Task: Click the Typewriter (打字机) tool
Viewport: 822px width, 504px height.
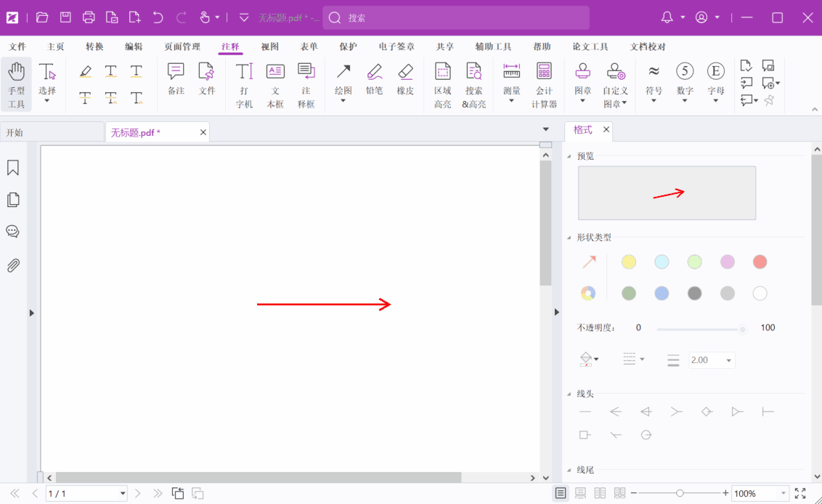Action: 244,84
